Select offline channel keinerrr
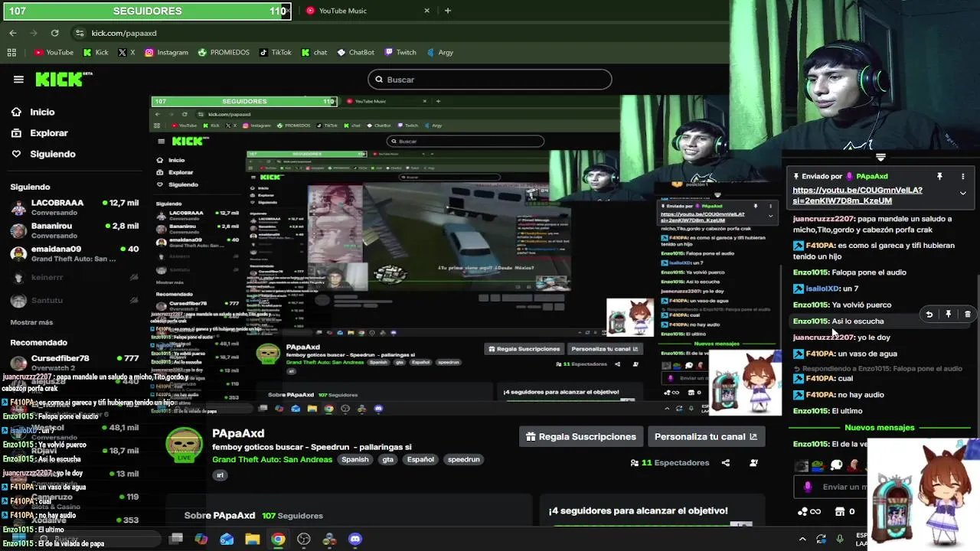 pos(74,277)
